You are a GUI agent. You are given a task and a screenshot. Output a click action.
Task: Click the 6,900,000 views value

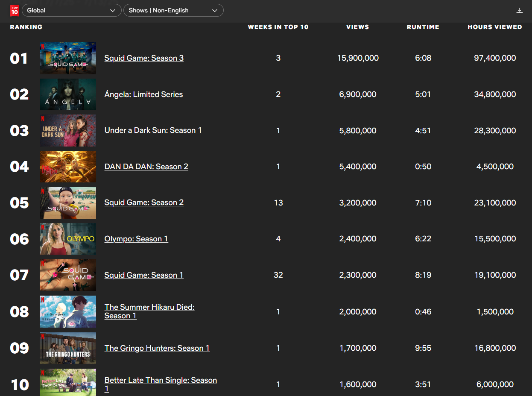(x=358, y=94)
